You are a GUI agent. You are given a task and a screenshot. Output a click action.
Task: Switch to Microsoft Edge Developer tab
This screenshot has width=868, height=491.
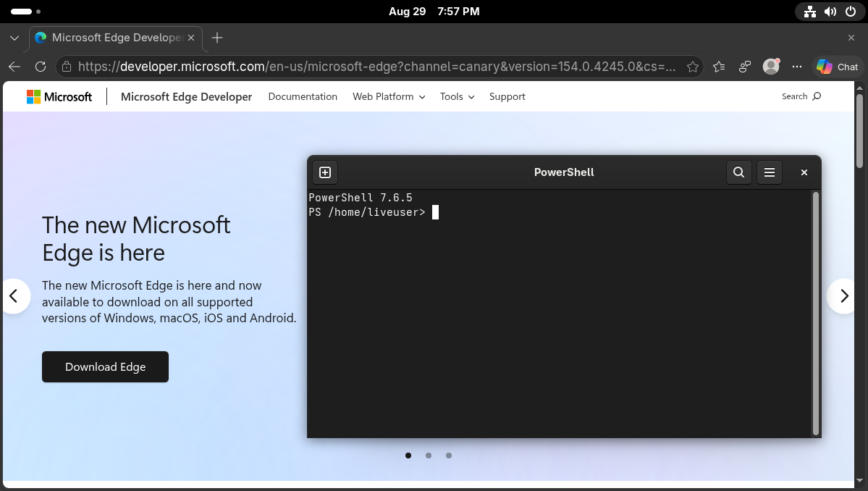point(117,38)
